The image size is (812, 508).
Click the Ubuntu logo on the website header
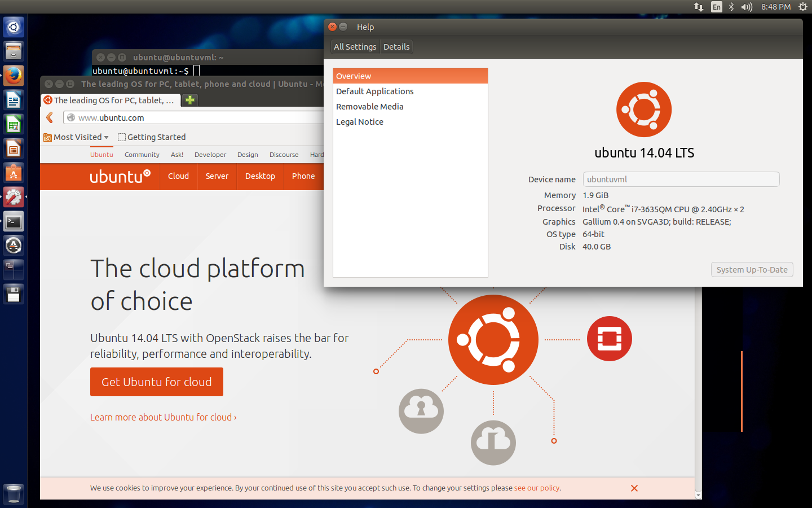click(120, 176)
